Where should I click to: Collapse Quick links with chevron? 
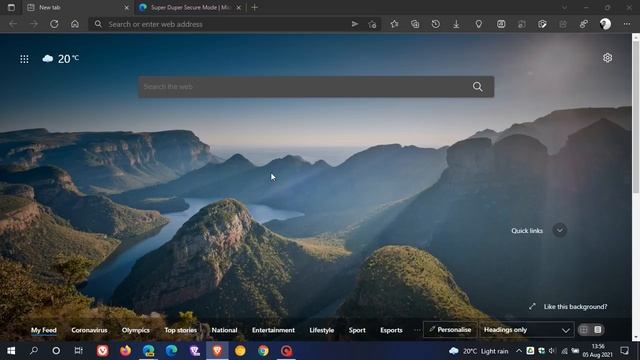(560, 230)
